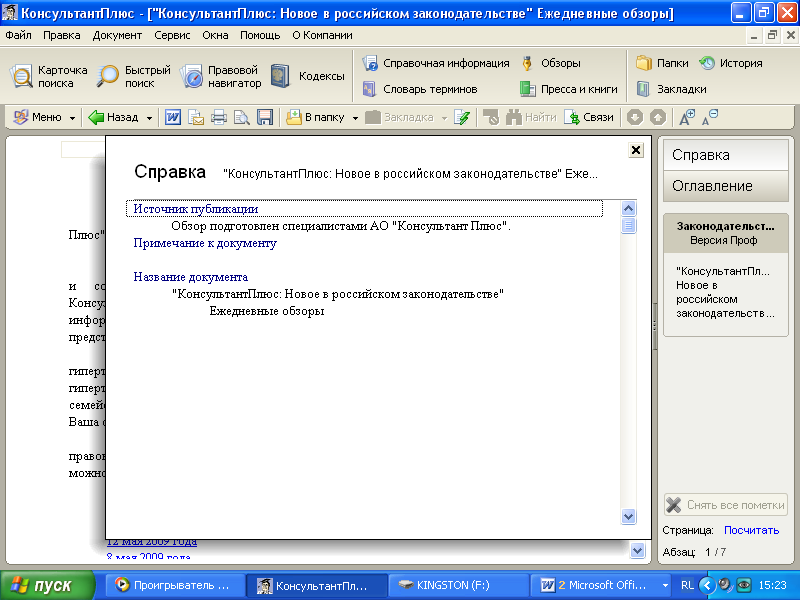The image size is (800, 600).
Task: Open Кодексы section
Action: coord(308,77)
